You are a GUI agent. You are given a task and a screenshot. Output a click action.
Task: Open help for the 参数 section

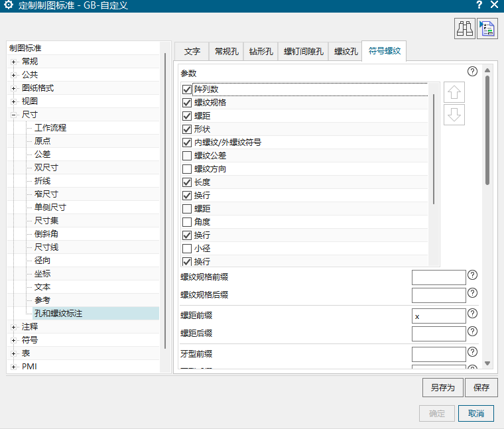click(472, 72)
